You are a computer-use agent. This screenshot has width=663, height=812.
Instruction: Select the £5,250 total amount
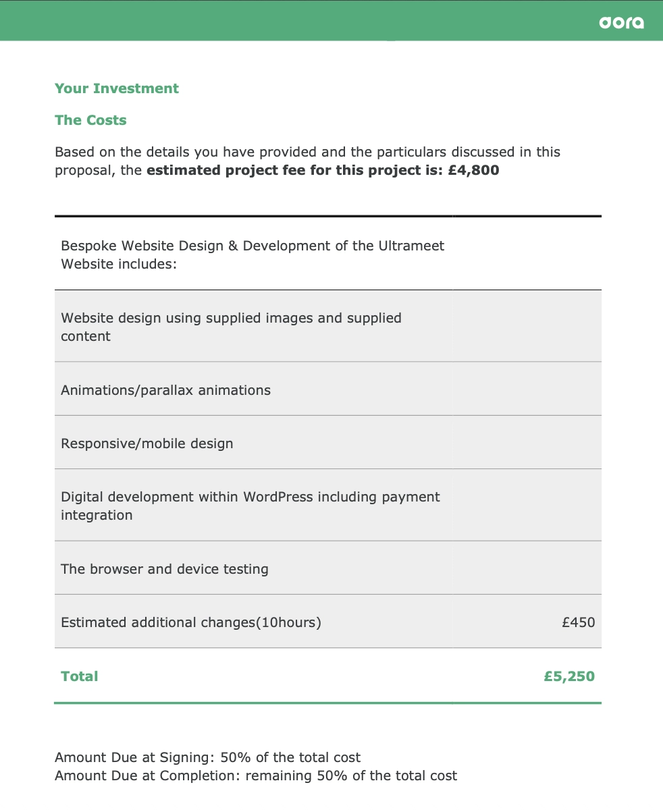coord(569,676)
